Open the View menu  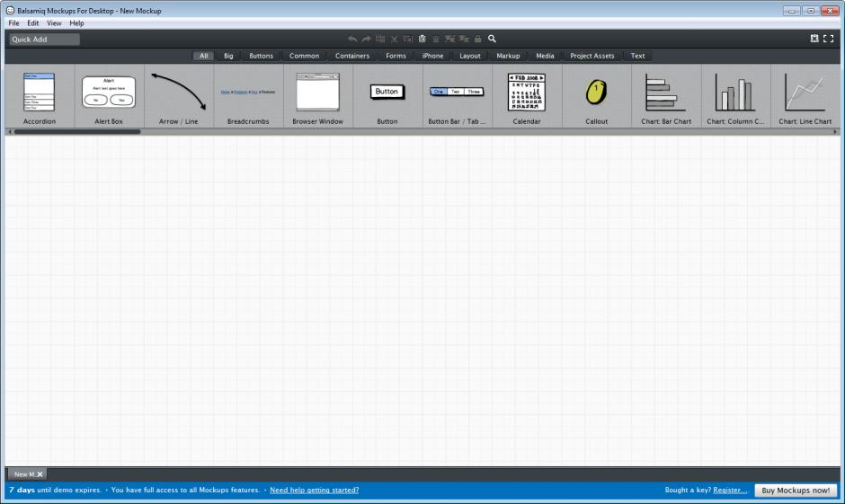coord(54,23)
